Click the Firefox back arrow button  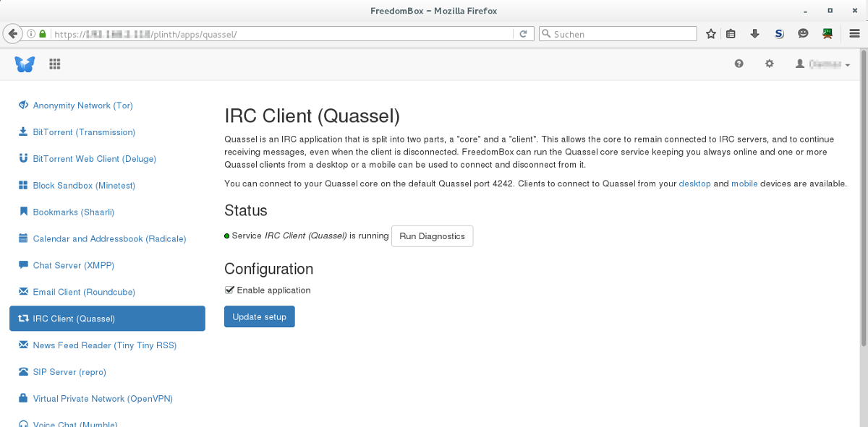12,33
